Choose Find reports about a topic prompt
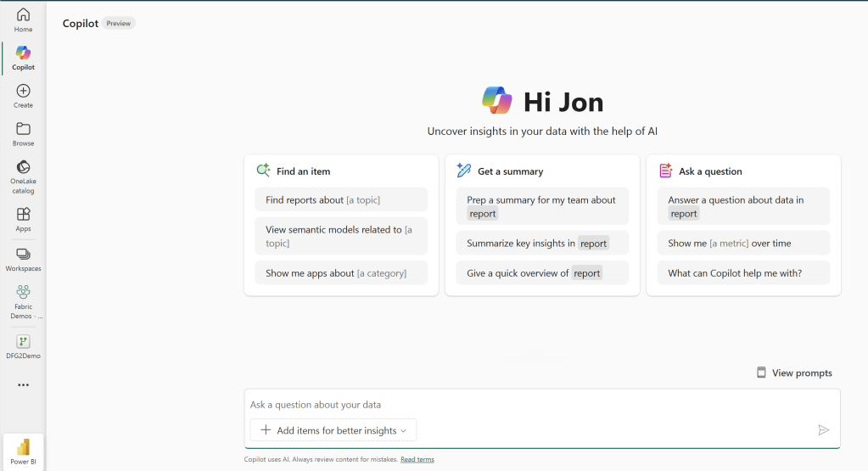868x471 pixels. click(x=341, y=200)
